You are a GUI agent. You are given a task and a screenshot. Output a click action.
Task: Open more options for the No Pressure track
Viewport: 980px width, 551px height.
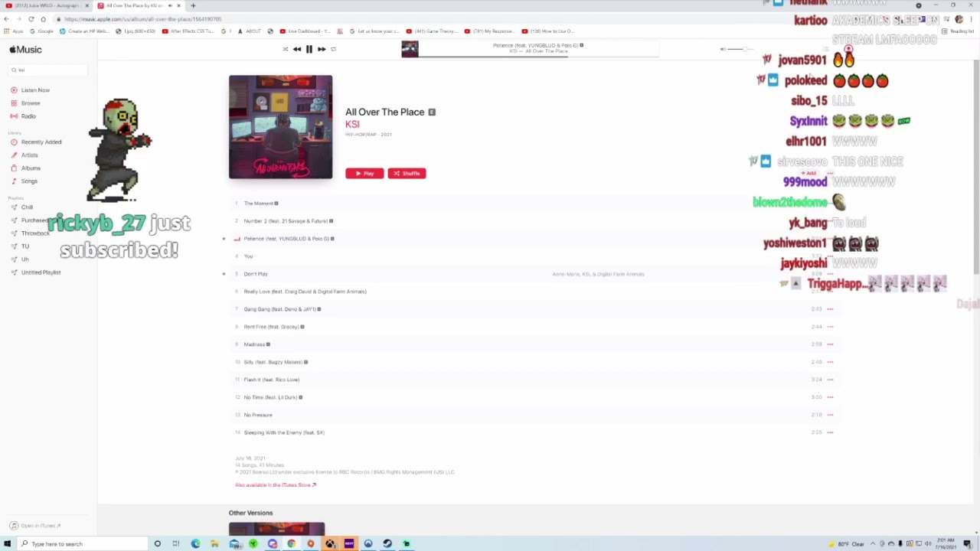click(x=830, y=415)
